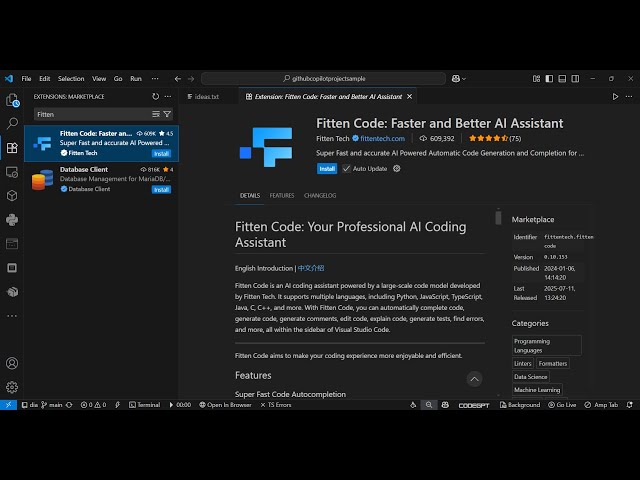Click the Install button on details page
640x480 pixels.
(x=327, y=169)
